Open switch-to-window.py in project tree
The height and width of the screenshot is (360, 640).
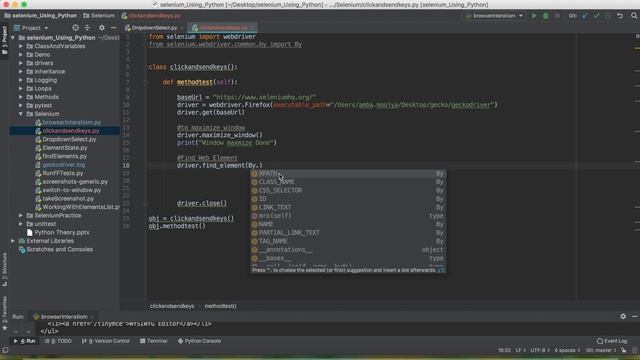71,190
